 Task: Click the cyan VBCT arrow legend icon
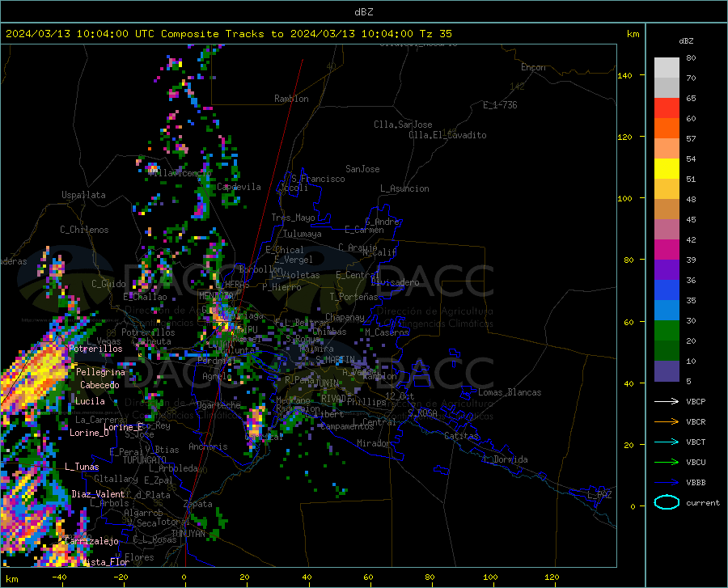point(667,442)
